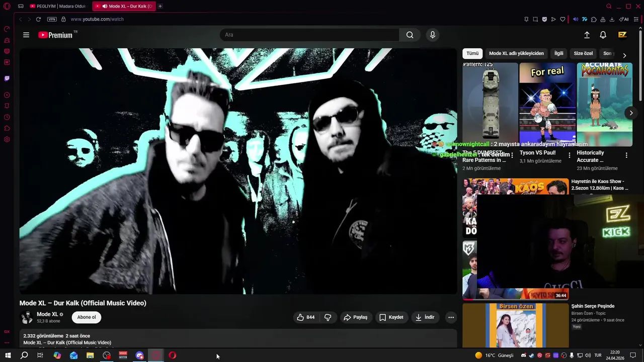Open the tab islands/workspaces icon
644x362 pixels.
coord(21,6)
